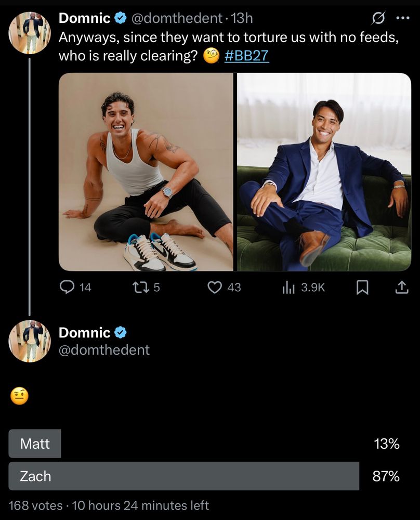Tap the share upload icon

coord(401,287)
